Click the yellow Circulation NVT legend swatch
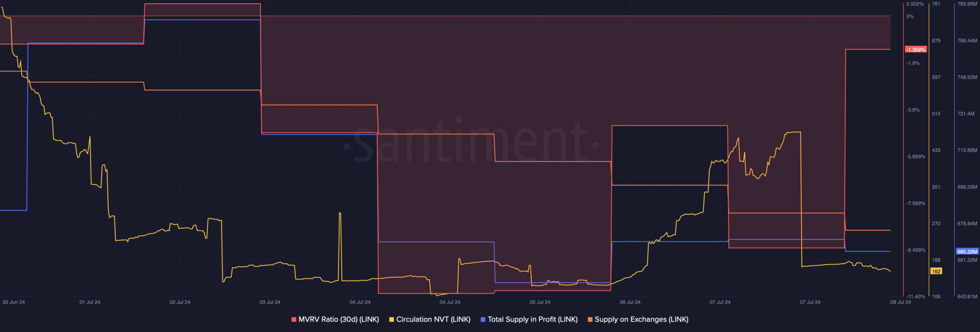This screenshot has width=980, height=332. (x=391, y=319)
